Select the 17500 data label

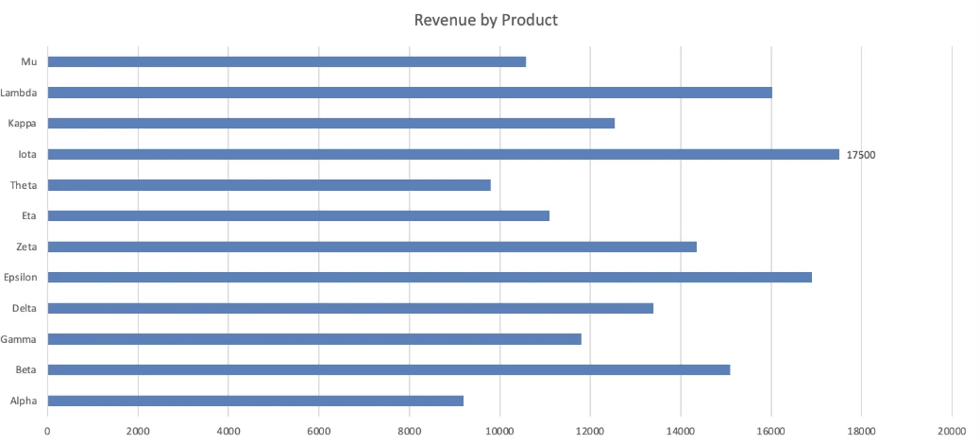[861, 155]
